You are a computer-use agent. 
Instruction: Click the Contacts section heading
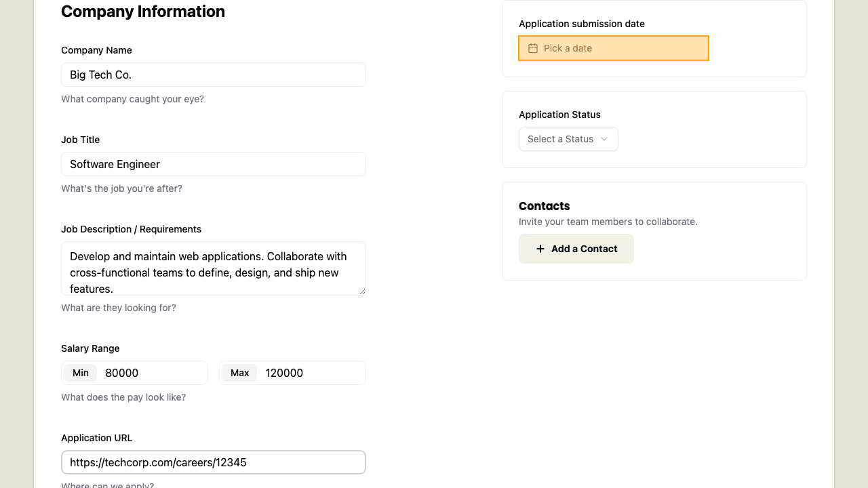(545, 206)
